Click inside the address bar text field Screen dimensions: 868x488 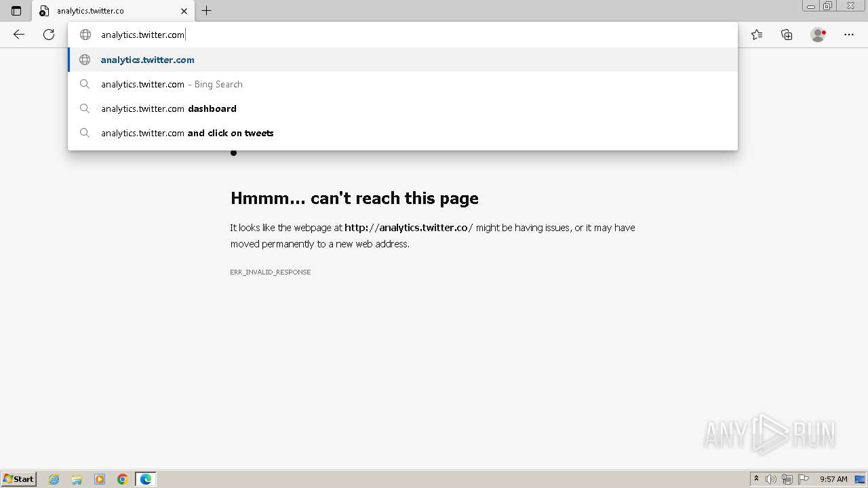point(403,35)
